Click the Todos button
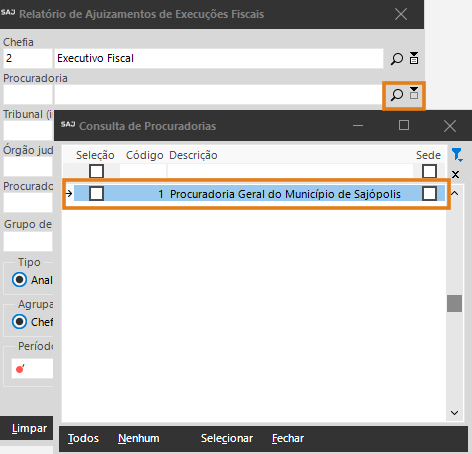Viewport: 472px width, 454px height. click(x=83, y=438)
